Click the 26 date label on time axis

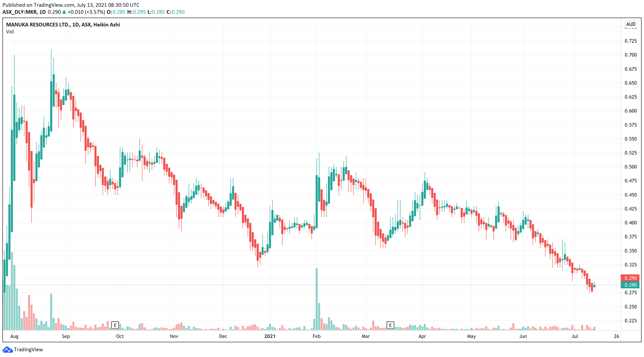[616, 336]
